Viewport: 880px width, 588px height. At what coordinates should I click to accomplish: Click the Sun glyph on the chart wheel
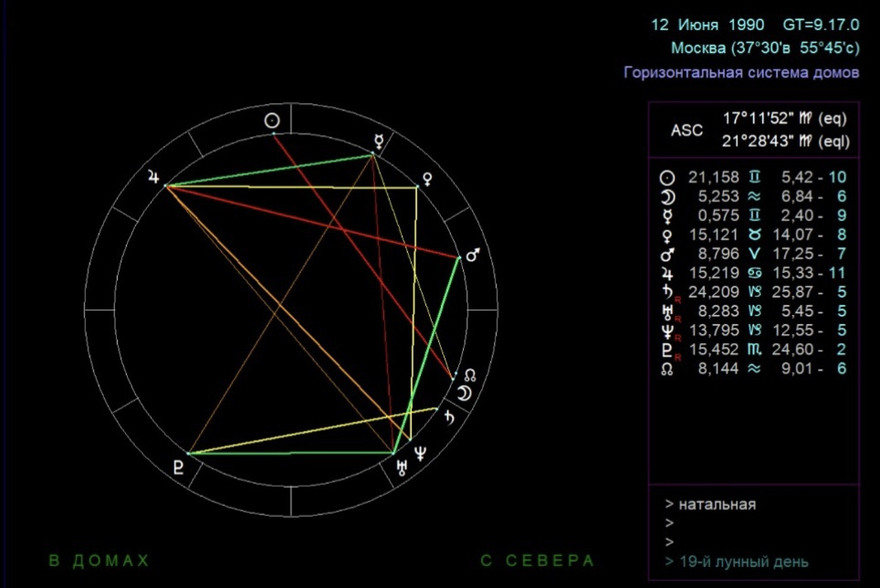[x=272, y=121]
